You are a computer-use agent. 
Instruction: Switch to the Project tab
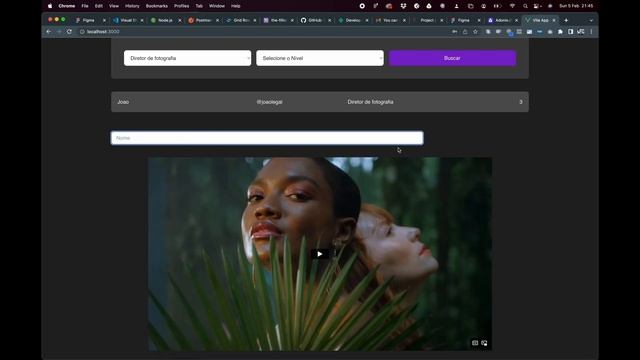pyautogui.click(x=427, y=20)
